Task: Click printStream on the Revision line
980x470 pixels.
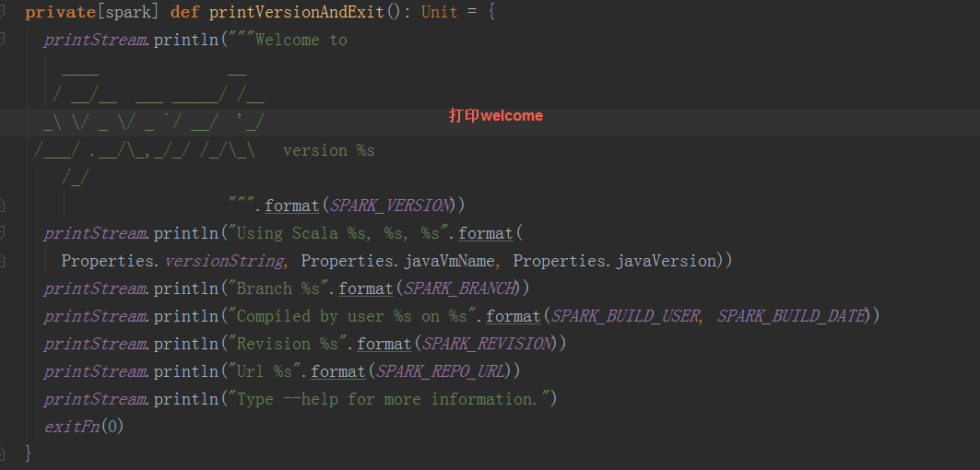Action: click(95, 344)
